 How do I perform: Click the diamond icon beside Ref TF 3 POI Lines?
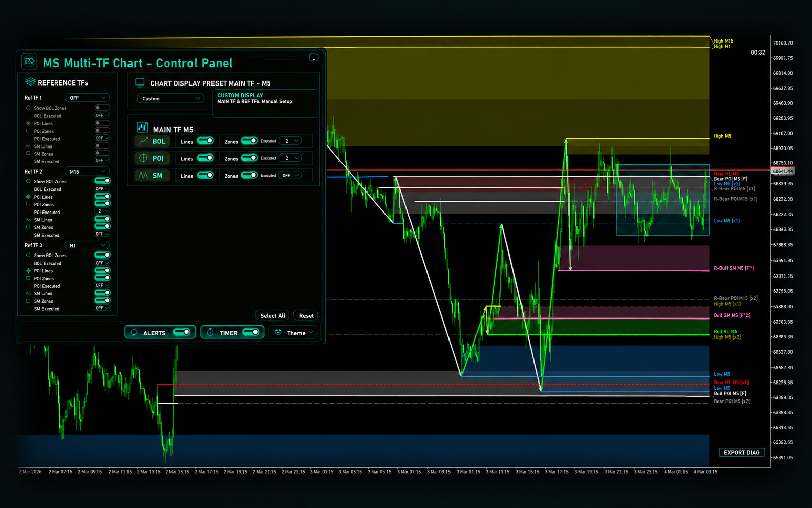pos(28,270)
